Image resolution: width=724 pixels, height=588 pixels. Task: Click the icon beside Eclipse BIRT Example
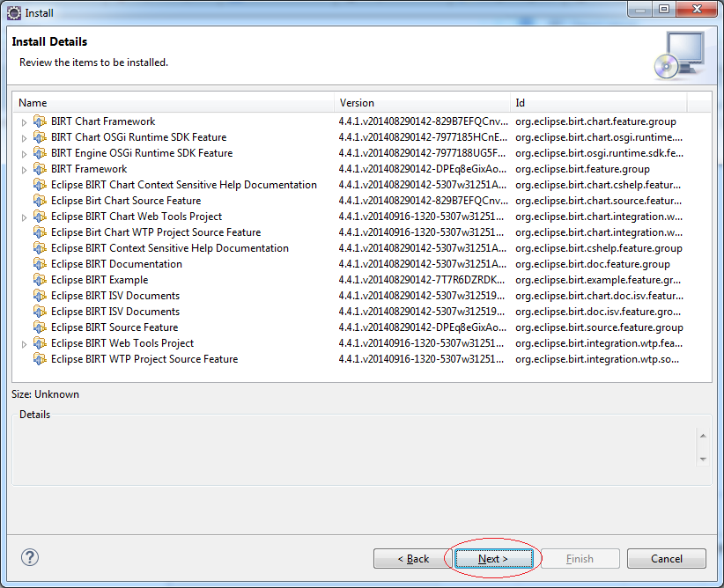(40, 280)
